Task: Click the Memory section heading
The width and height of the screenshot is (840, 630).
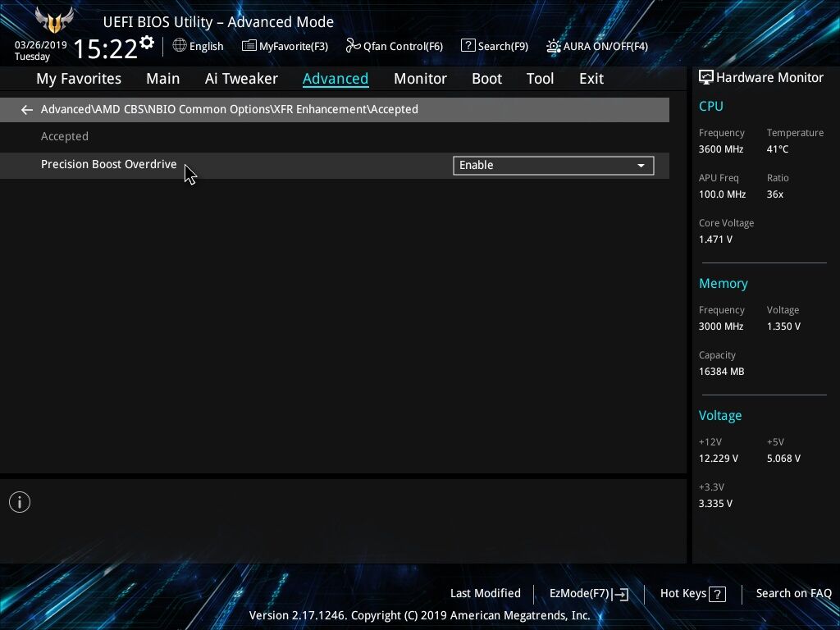Action: coord(724,283)
